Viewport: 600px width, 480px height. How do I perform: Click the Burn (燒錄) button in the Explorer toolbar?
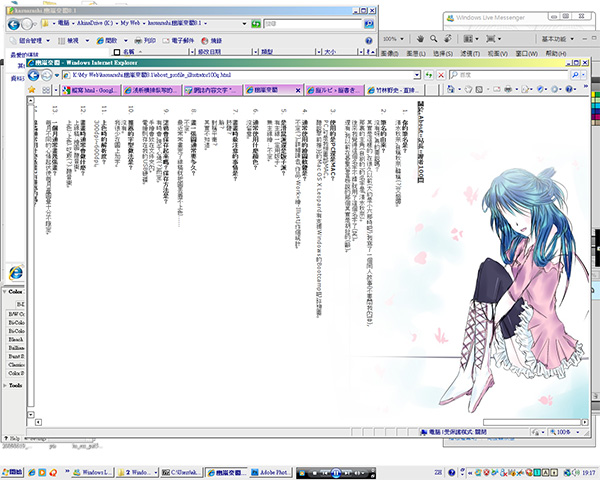tap(212, 41)
